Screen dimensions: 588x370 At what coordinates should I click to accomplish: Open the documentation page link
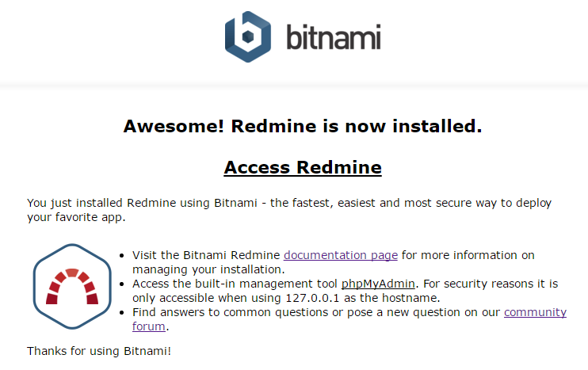coord(341,255)
